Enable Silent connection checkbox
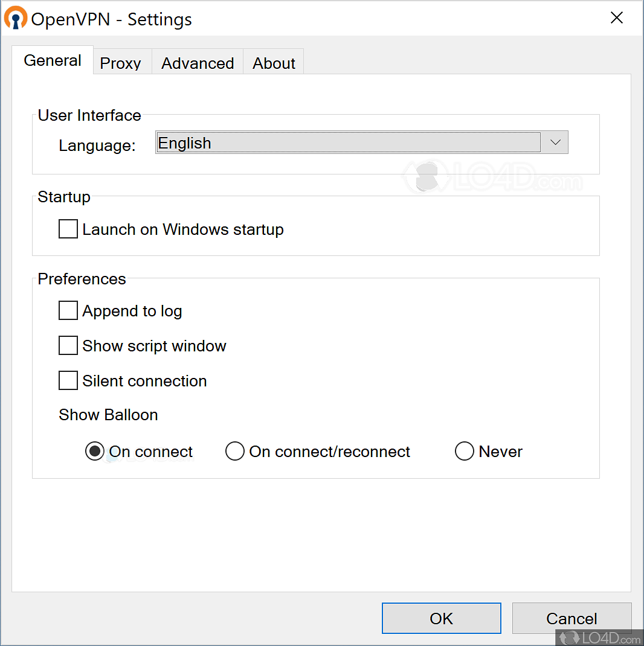The height and width of the screenshot is (646, 644). coord(68,381)
